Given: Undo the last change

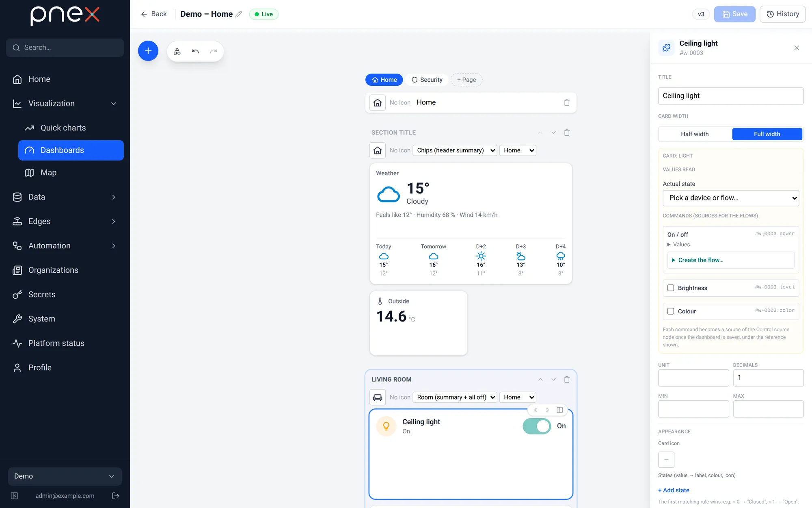Looking at the screenshot, I should (195, 51).
